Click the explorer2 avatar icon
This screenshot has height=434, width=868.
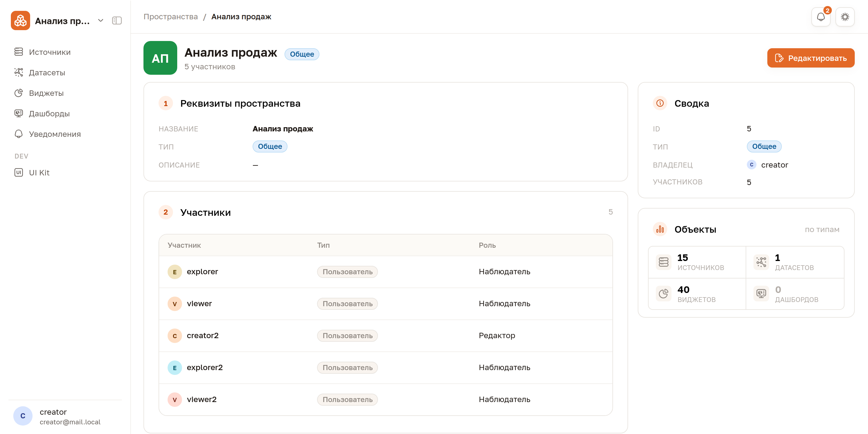click(175, 368)
